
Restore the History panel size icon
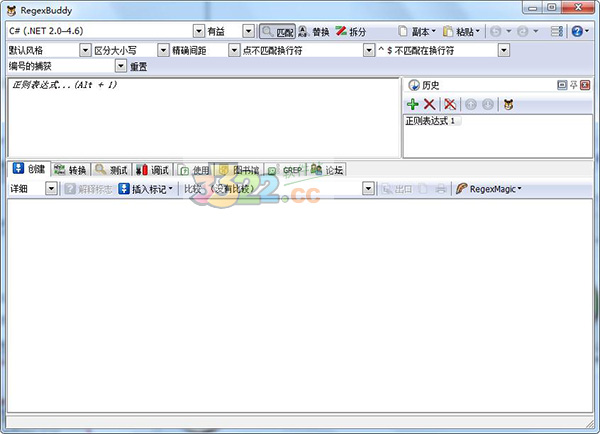[562, 85]
